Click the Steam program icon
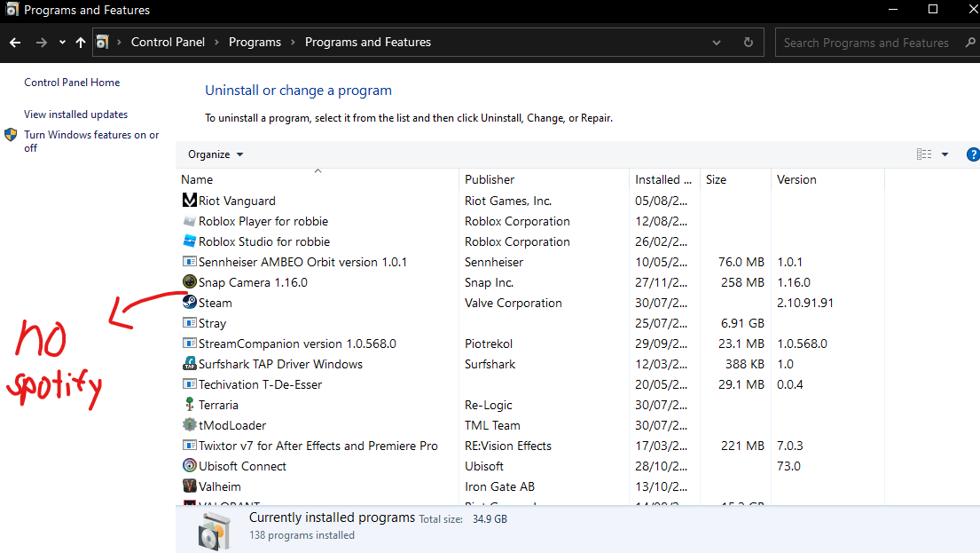This screenshot has width=980, height=553. coord(190,302)
